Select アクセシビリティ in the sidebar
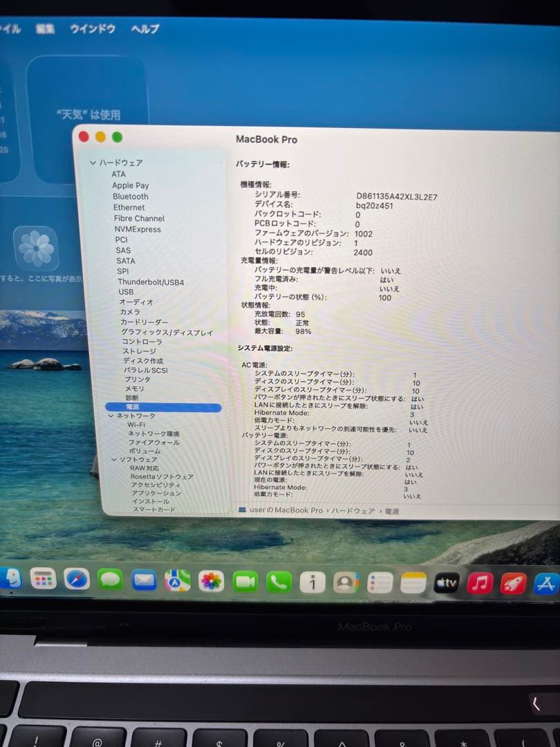The width and height of the screenshot is (560, 747). tap(156, 485)
